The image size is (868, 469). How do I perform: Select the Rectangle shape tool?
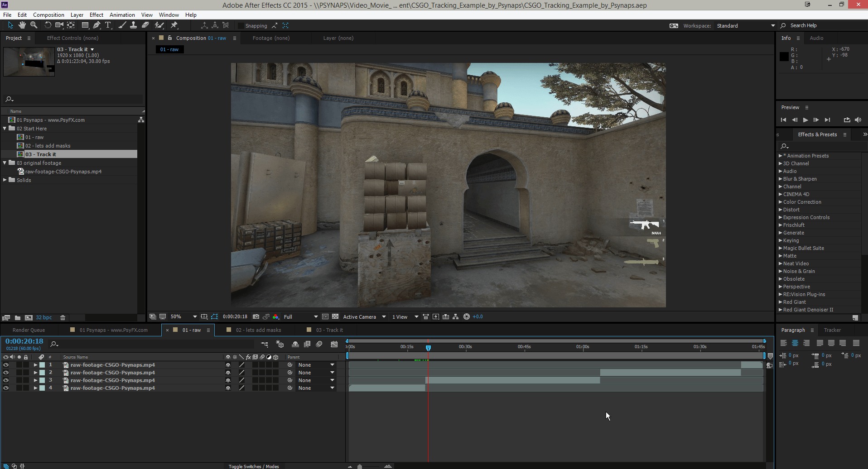click(x=85, y=25)
